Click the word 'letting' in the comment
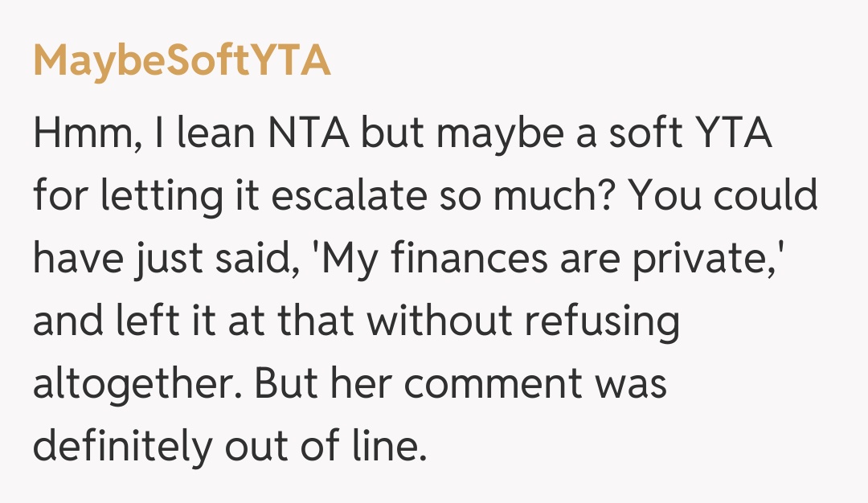 pos(150,197)
